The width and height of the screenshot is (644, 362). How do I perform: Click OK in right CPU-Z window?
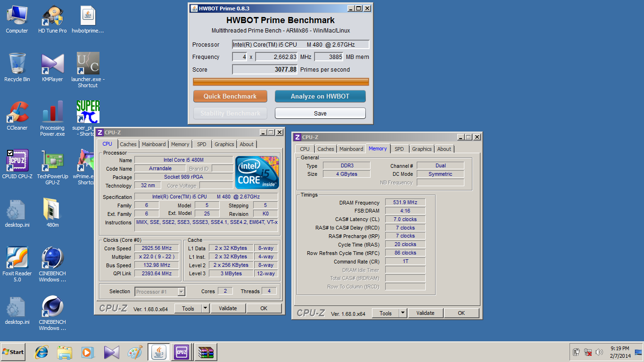[x=461, y=313]
